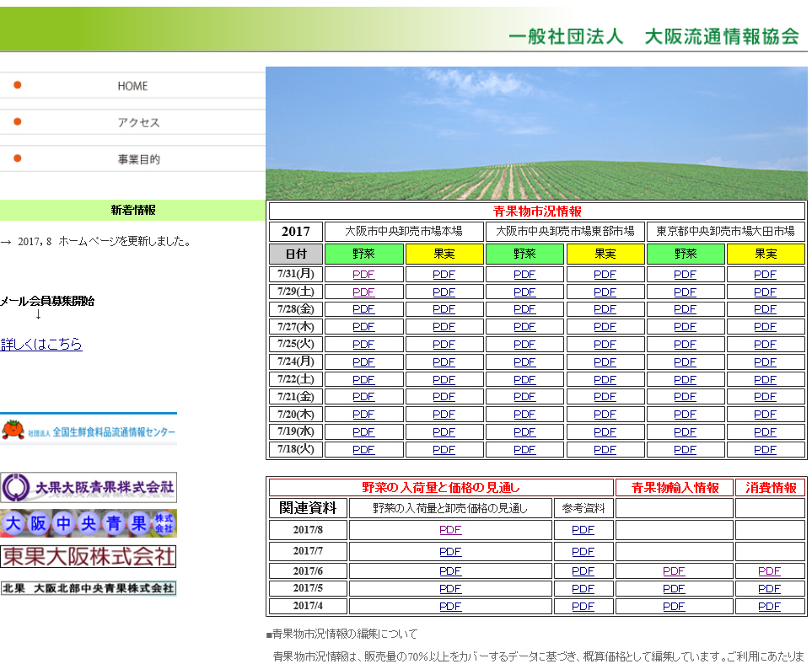Open 7/28 大田市場 果実 PDF
This screenshot has width=812, height=664.
[766, 309]
